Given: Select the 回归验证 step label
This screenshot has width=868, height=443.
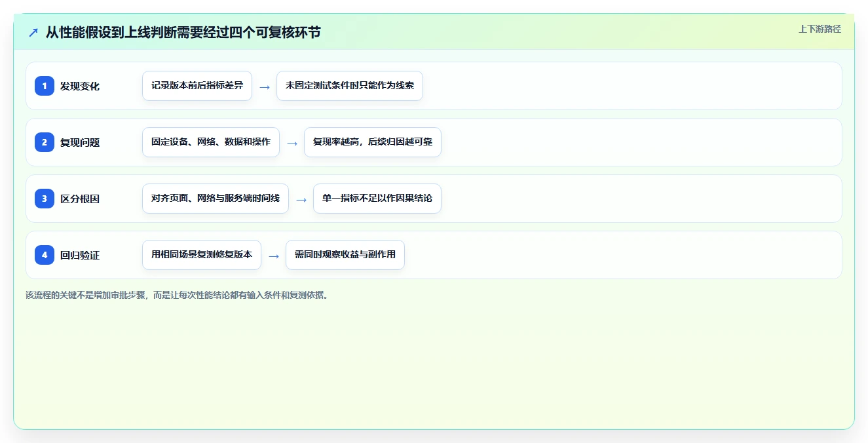Looking at the screenshot, I should coord(80,255).
